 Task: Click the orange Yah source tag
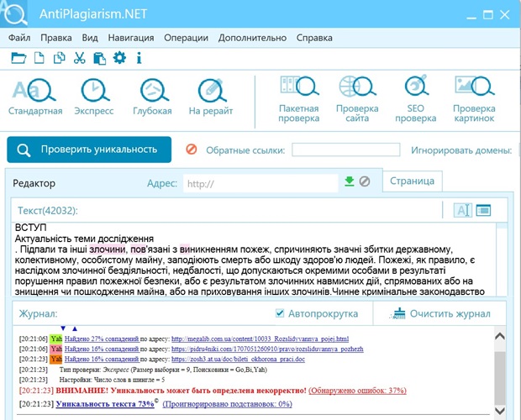pyautogui.click(x=56, y=359)
